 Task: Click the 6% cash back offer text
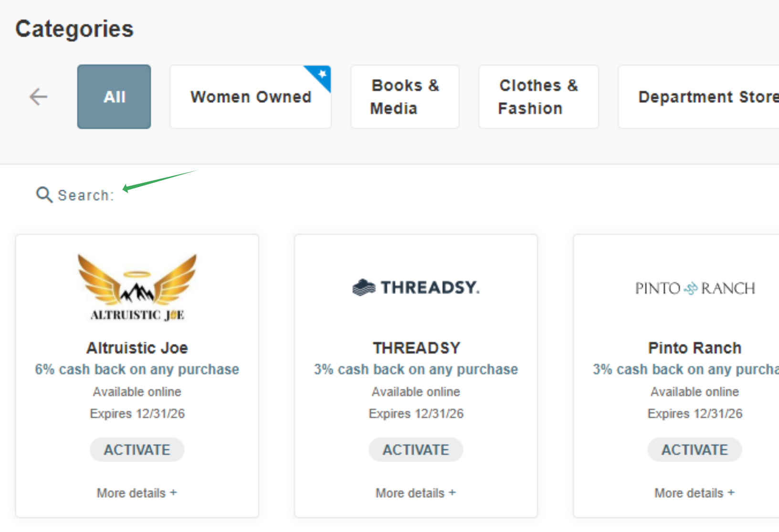(x=137, y=369)
